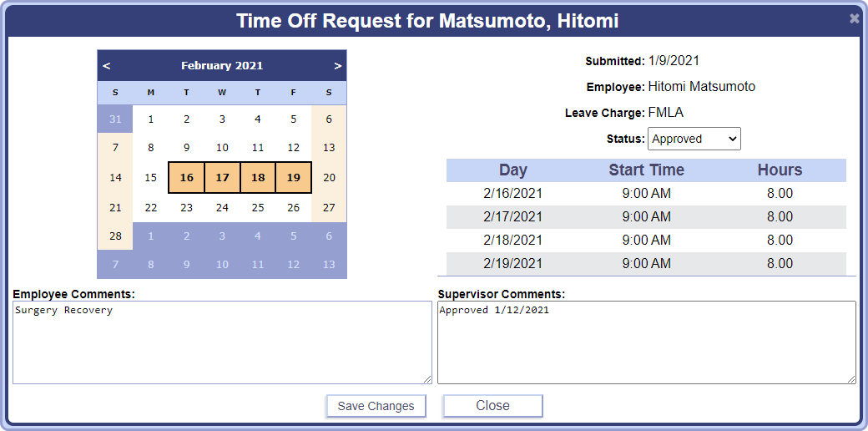Click the February 2021 month header

222,65
